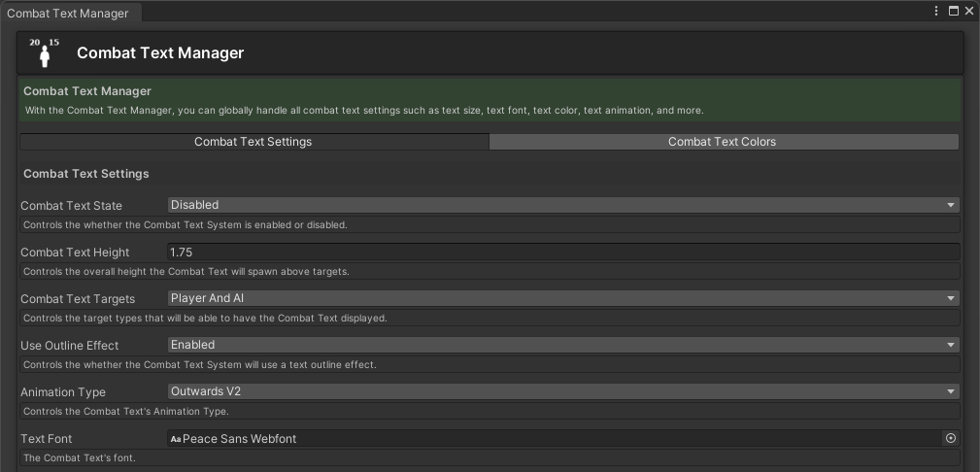The width and height of the screenshot is (980, 472).
Task: Maximize the Combat Text Manager window
Action: [x=953, y=11]
